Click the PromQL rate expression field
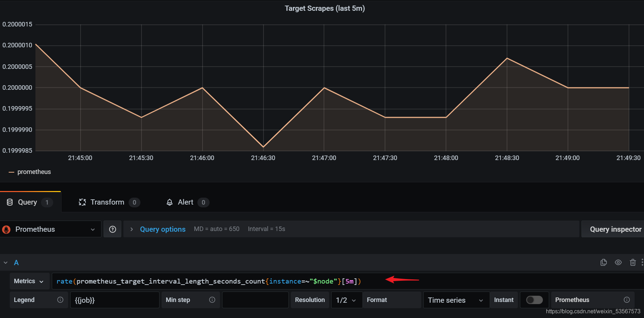Viewport: 644px width, 318px height. click(x=348, y=281)
